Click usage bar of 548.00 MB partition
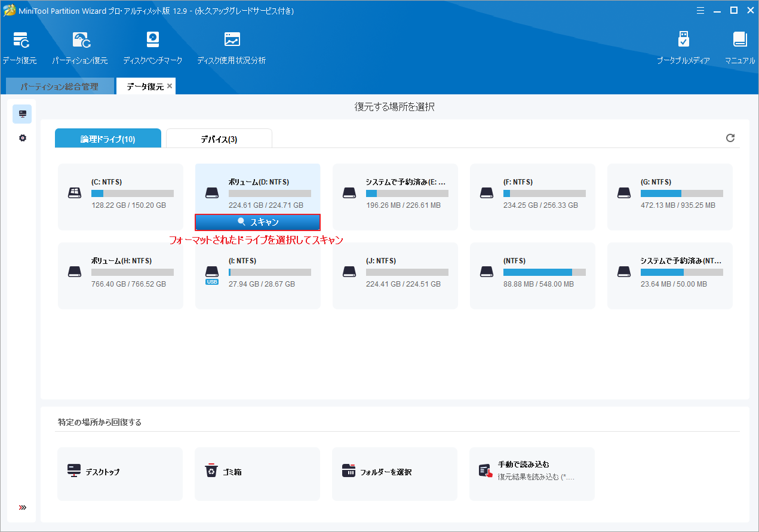Viewport: 759px width, 532px height. point(545,272)
